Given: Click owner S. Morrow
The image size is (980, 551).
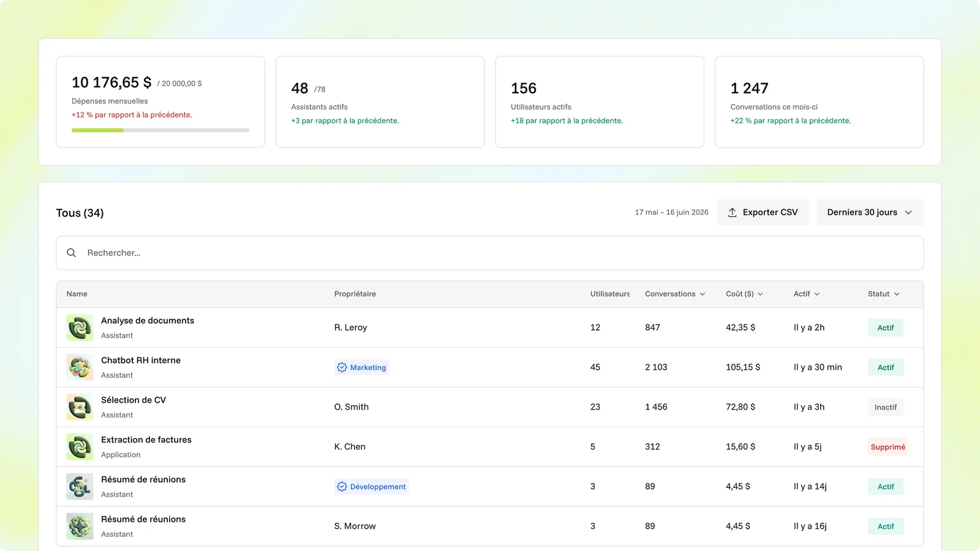Looking at the screenshot, I should click(355, 527).
